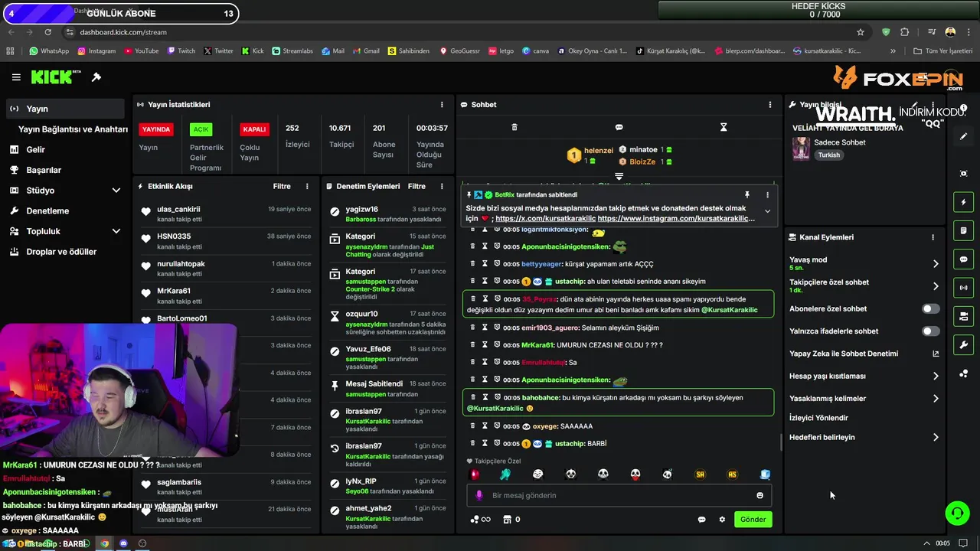Image resolution: width=980 pixels, height=551 pixels.
Task: Toggle Yalnızca ifadelerle sohbet switch
Action: (930, 331)
